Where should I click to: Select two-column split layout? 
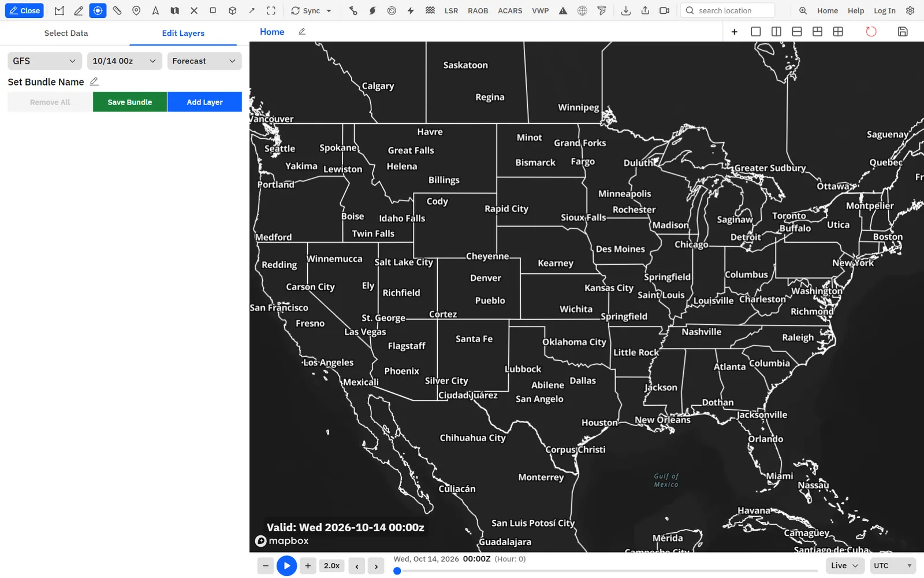(776, 32)
